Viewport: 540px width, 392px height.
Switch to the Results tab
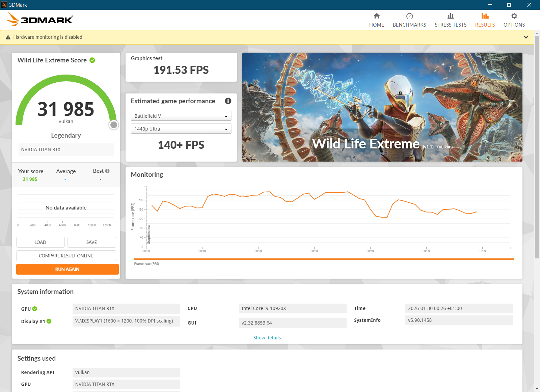tap(485, 20)
